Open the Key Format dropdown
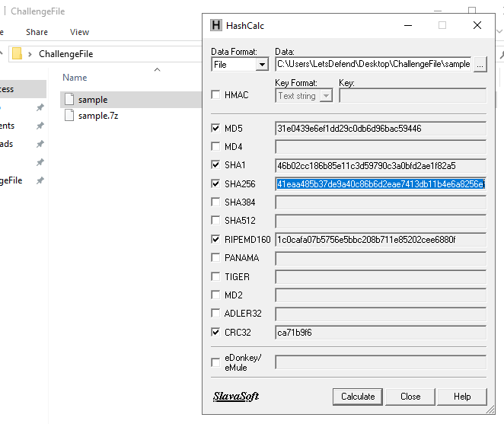504x424 pixels. (x=326, y=96)
